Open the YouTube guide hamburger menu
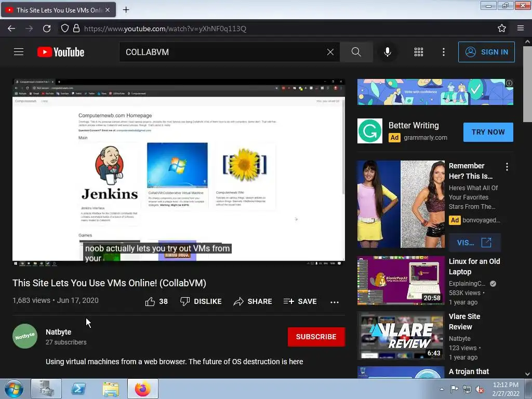 pyautogui.click(x=19, y=52)
